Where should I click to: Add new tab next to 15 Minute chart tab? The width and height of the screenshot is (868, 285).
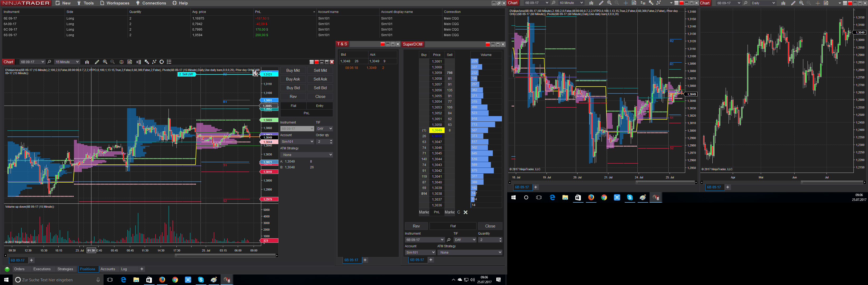(31, 260)
